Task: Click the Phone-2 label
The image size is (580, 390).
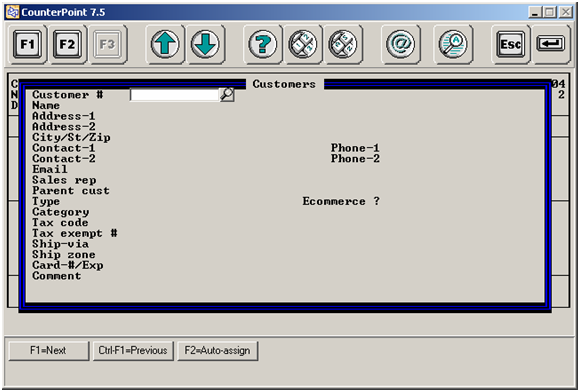Action: (355, 159)
